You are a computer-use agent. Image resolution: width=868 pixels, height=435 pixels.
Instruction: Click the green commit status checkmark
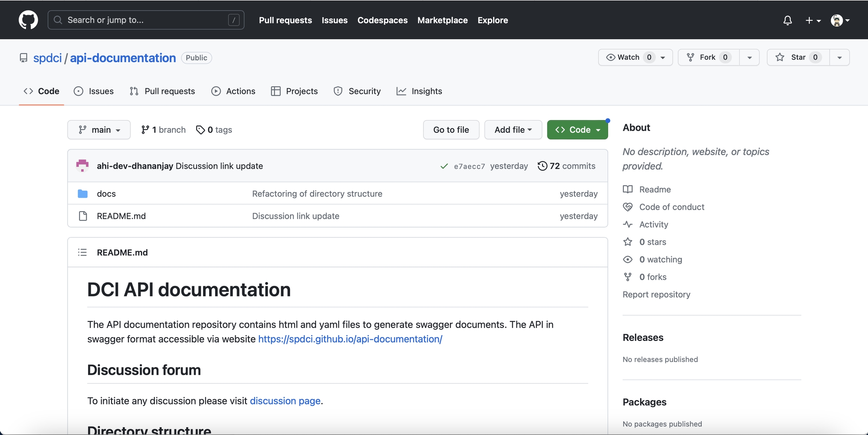pyautogui.click(x=444, y=166)
